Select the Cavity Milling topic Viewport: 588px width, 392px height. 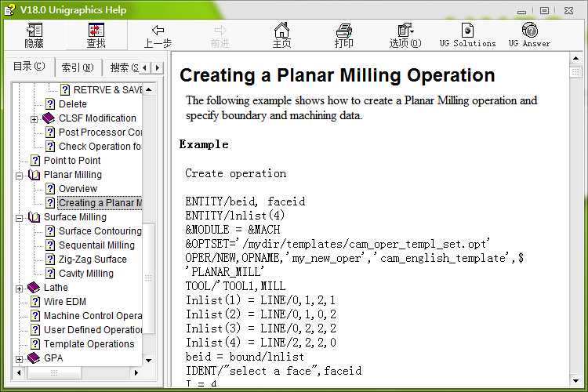pyautogui.click(x=85, y=274)
